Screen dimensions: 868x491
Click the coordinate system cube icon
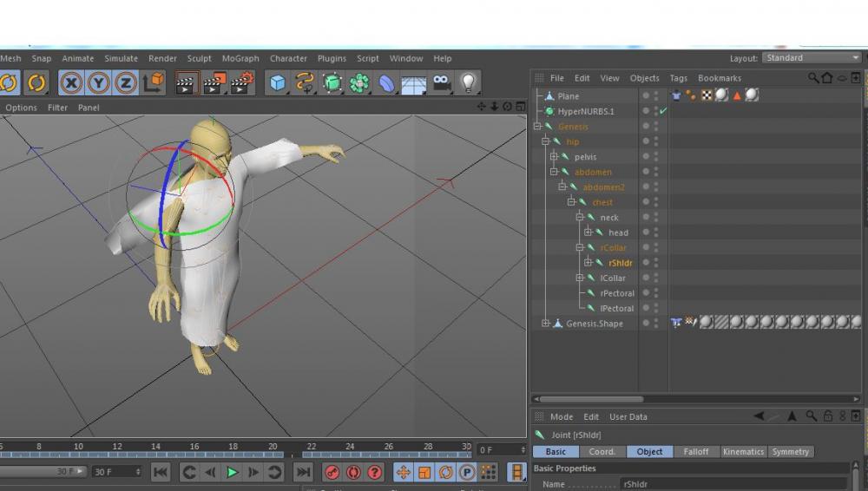click(154, 83)
